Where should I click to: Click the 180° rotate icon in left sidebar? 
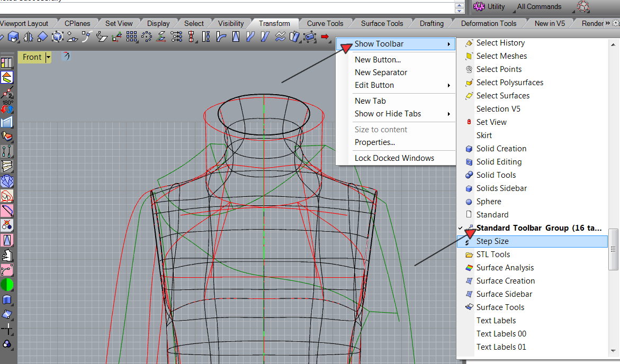pos(7,107)
